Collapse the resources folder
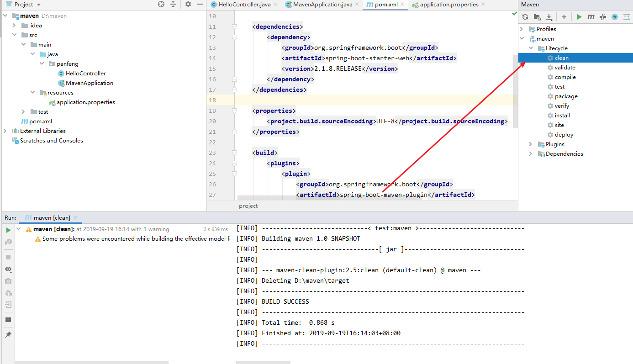 [32, 93]
